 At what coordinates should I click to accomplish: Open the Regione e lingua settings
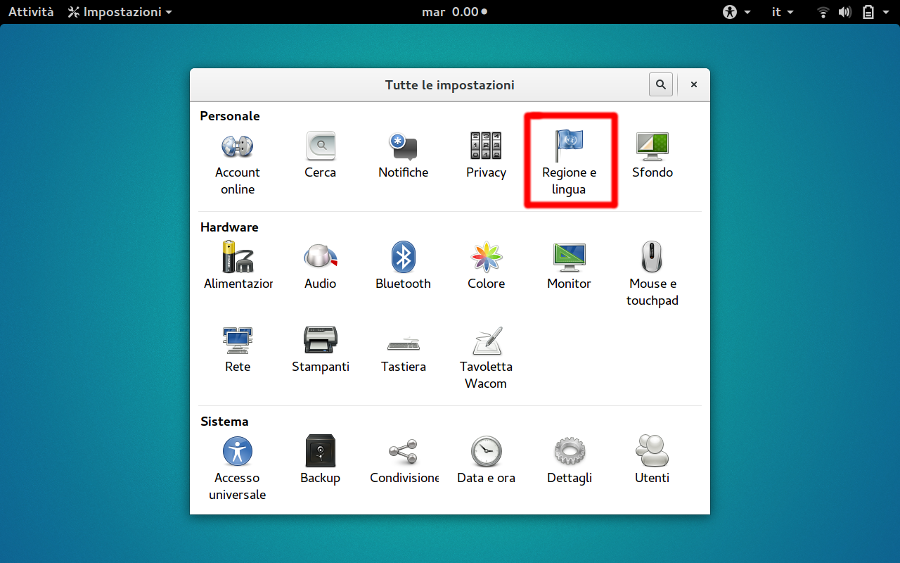(x=569, y=162)
